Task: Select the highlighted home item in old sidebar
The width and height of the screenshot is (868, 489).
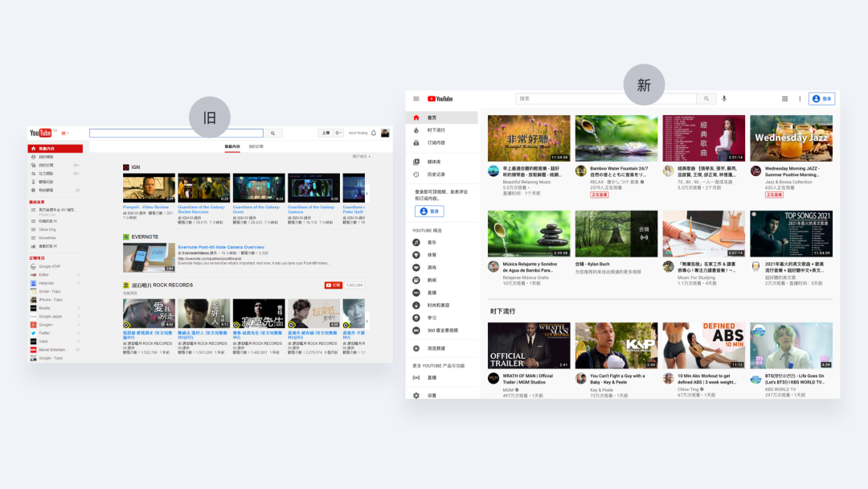Action: 55,149
